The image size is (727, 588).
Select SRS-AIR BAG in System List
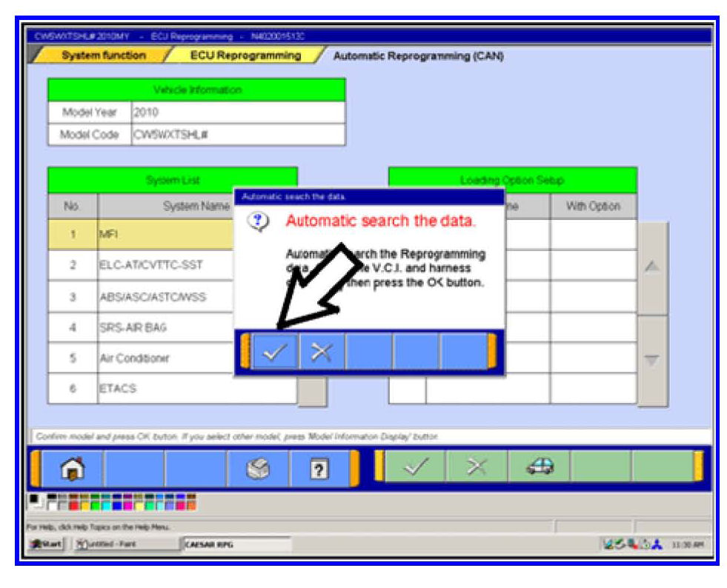pyautogui.click(x=163, y=327)
